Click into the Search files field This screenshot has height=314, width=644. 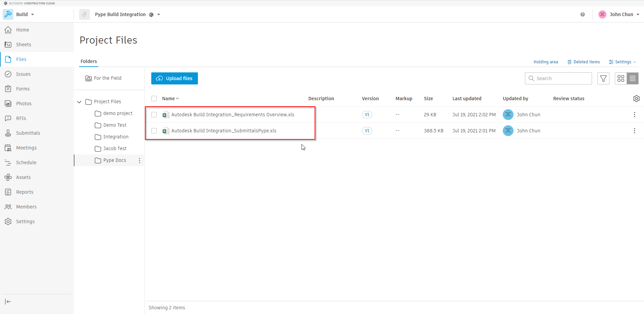click(x=558, y=78)
